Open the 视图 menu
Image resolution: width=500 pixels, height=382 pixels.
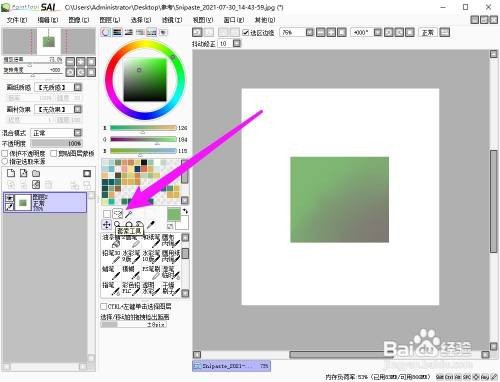203,20
